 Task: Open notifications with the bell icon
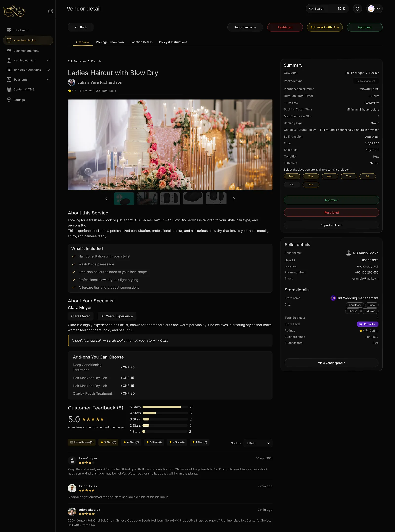[357, 9]
